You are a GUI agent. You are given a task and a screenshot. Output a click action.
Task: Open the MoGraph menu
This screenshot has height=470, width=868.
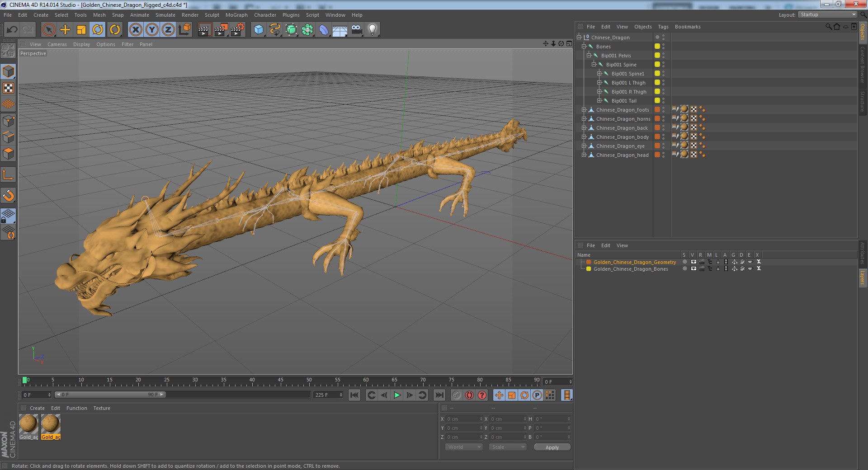pyautogui.click(x=236, y=15)
